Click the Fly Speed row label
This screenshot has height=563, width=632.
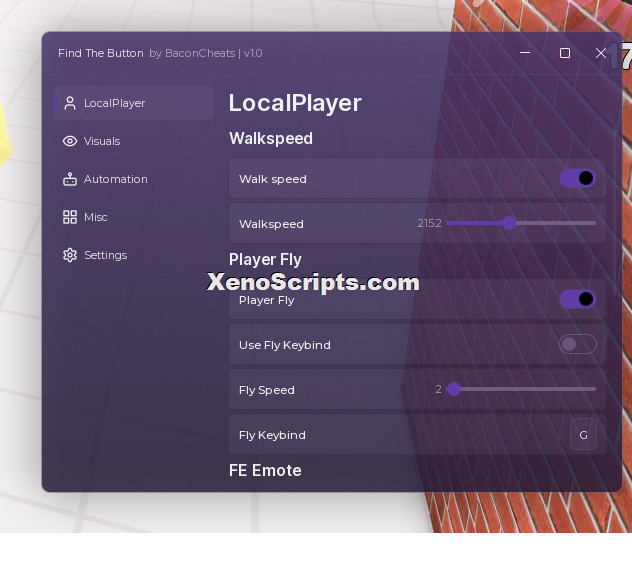click(x=266, y=390)
